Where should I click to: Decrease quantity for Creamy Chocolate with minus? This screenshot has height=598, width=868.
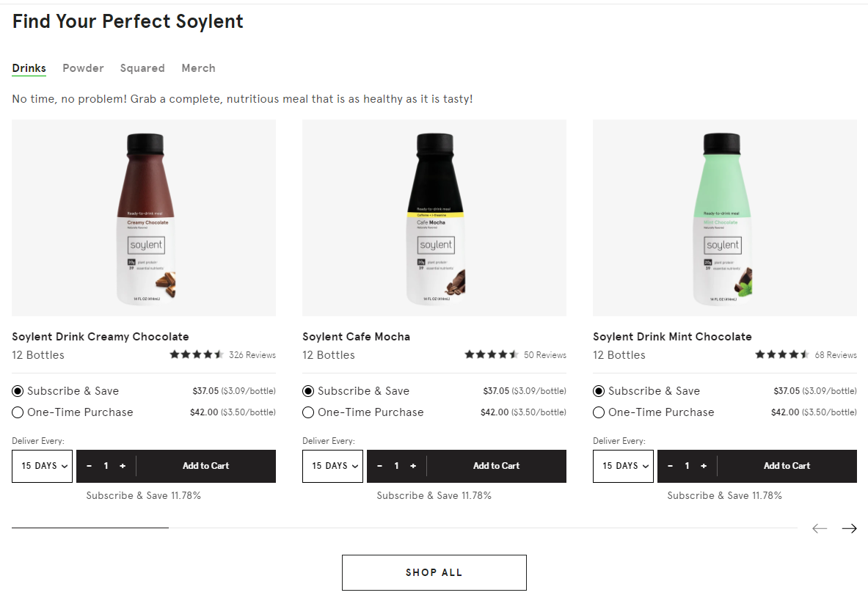[x=90, y=466]
